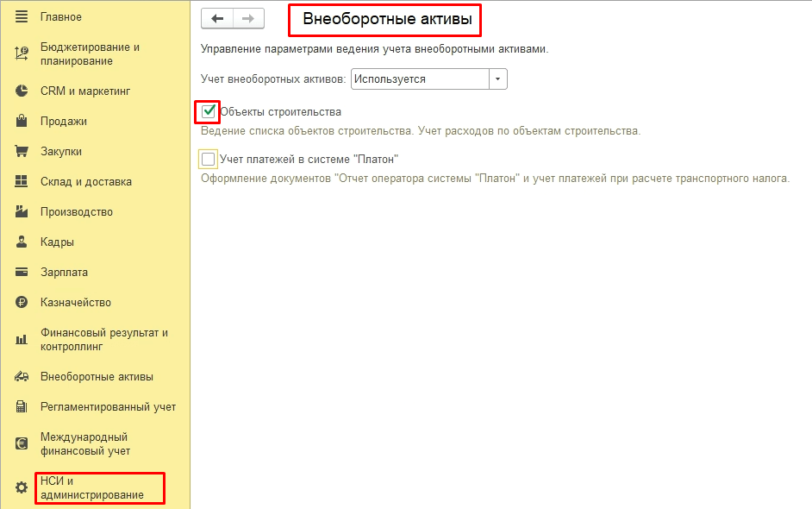
Task: Click the Зарплата wallet icon
Action: pos(22,272)
